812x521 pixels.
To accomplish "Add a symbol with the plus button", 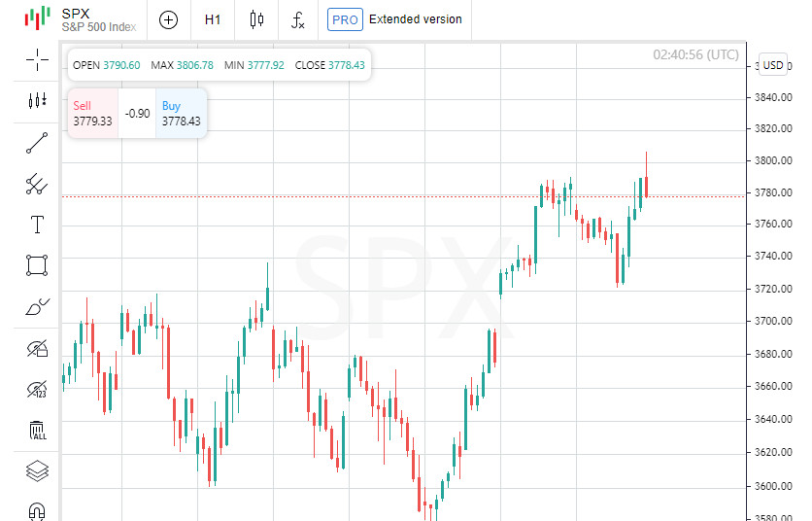I will pos(168,19).
